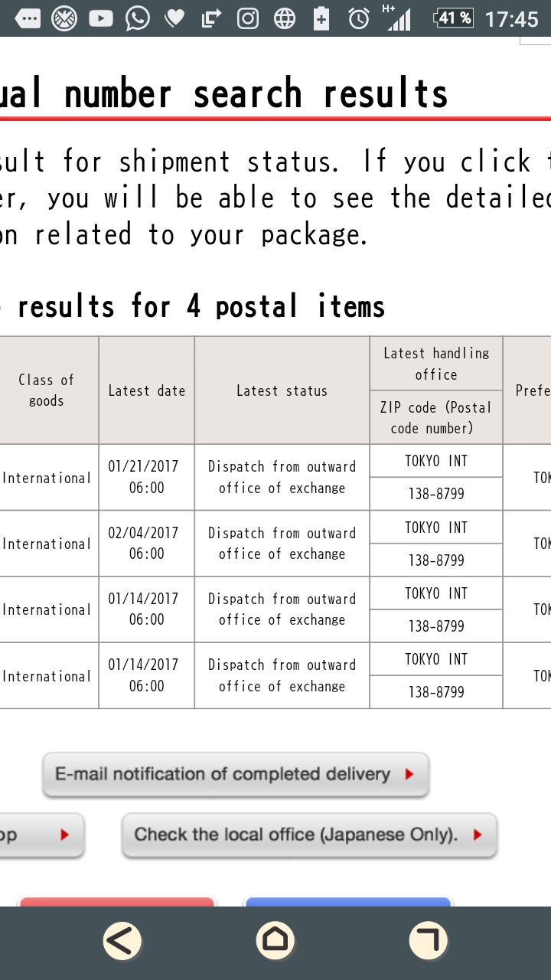This screenshot has height=980, width=551.
Task: Click the Latest date column header
Action: tap(147, 390)
